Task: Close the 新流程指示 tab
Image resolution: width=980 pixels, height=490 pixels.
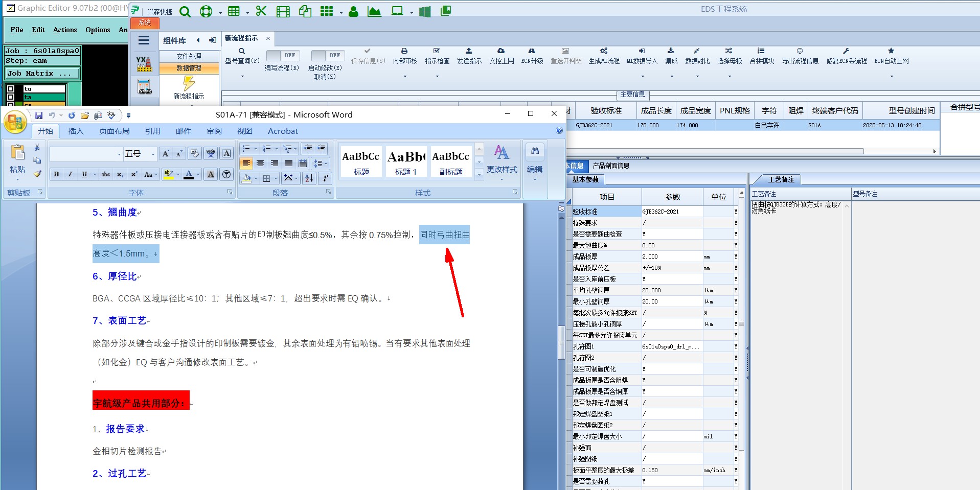Action: pos(268,38)
